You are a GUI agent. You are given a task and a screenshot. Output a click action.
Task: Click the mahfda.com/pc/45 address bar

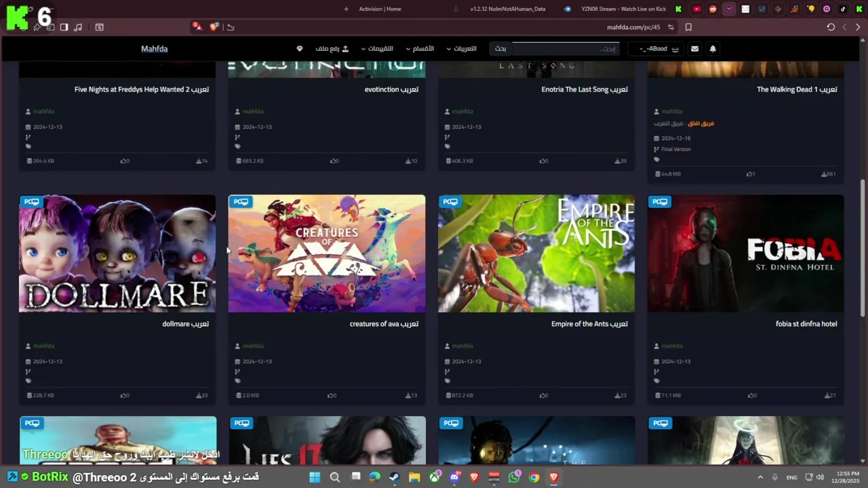coord(633,27)
